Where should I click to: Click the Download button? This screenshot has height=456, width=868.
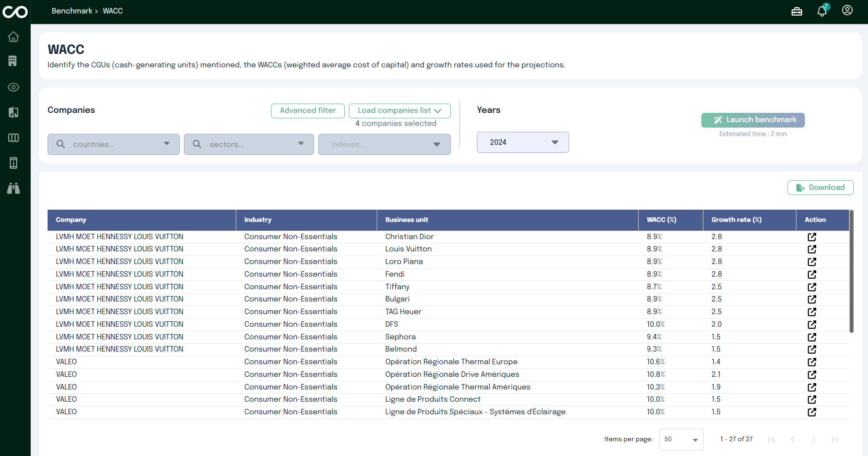tap(820, 188)
